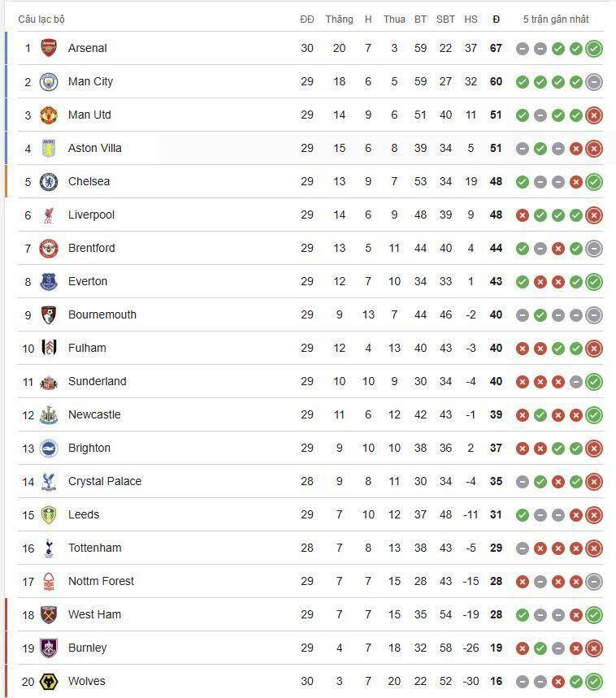Click Arsenal's most recent match result icon

pyautogui.click(x=594, y=49)
